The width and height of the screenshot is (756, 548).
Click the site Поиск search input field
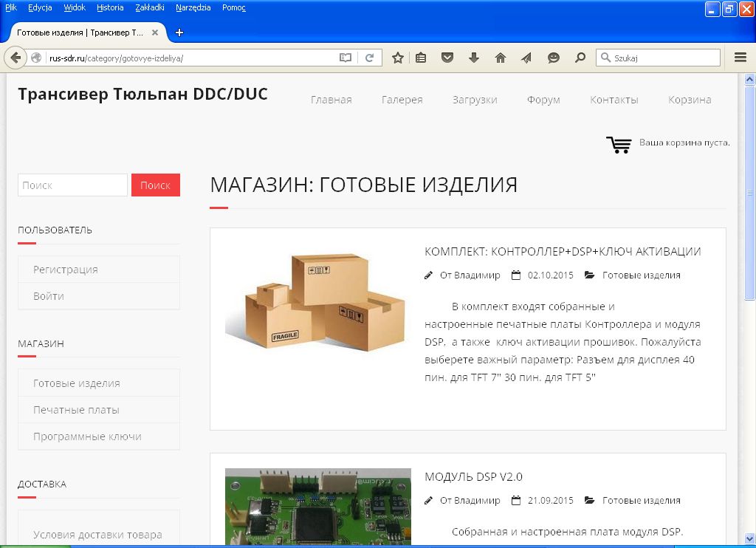72,185
